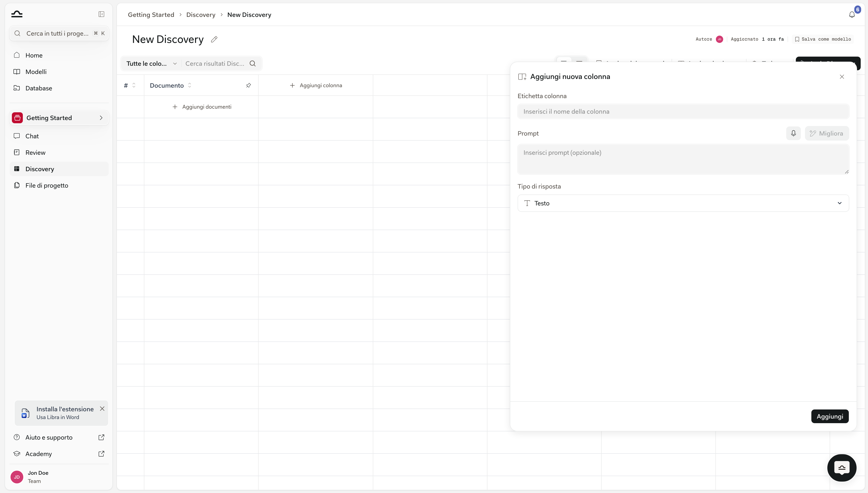Click the JD author avatar next to Autore
The width and height of the screenshot is (868, 493).
pyautogui.click(x=720, y=39)
